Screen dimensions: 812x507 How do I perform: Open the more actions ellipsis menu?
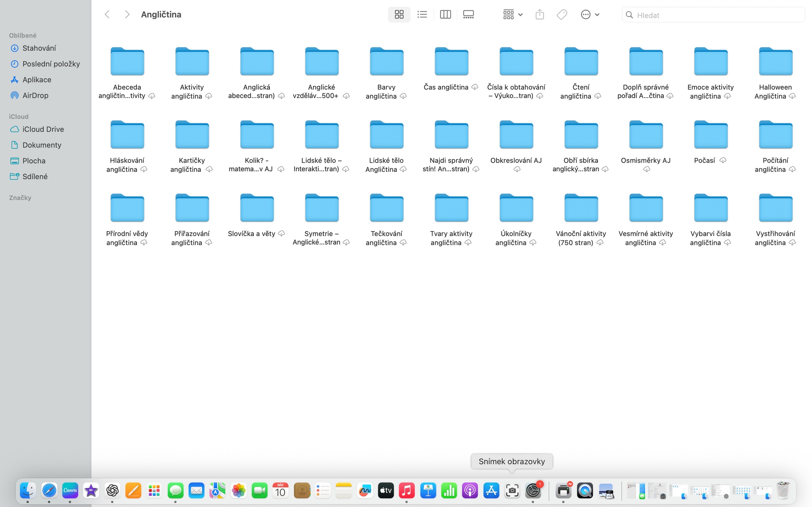[x=590, y=15]
